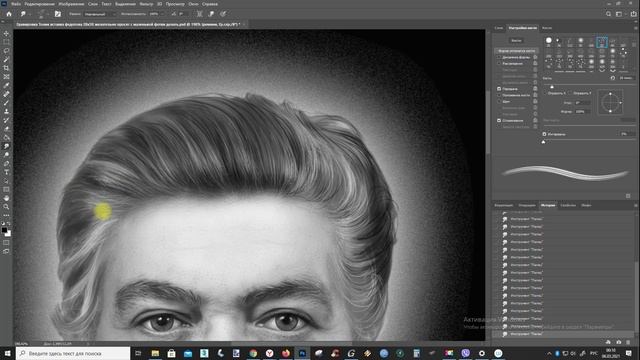The width and height of the screenshot is (640, 360).
Task: Click the brush angle and roundness circle widget
Action: coord(610,102)
